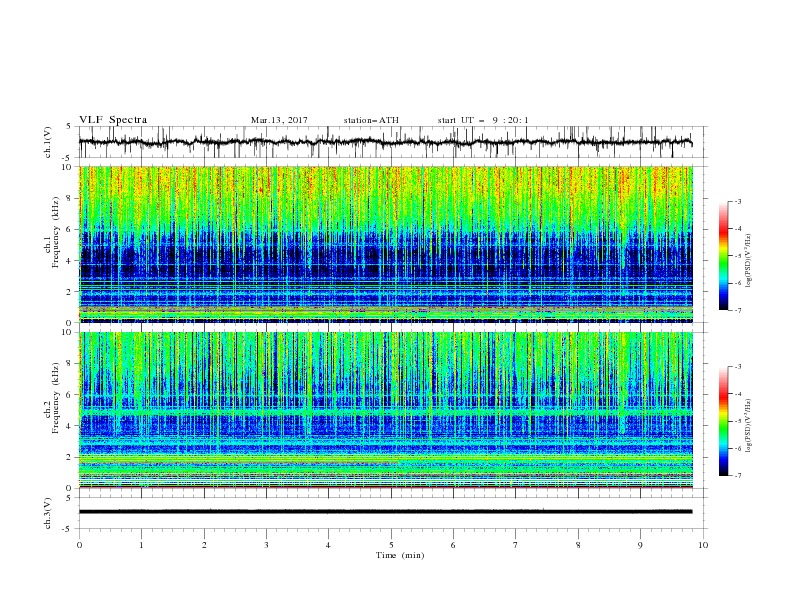Click the 'ch.1(V)' waveform axis label
This screenshot has width=792, height=612.
point(48,142)
